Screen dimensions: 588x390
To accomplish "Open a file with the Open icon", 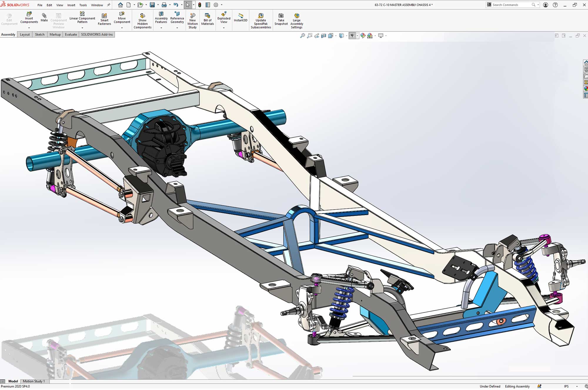I will [x=140, y=5].
